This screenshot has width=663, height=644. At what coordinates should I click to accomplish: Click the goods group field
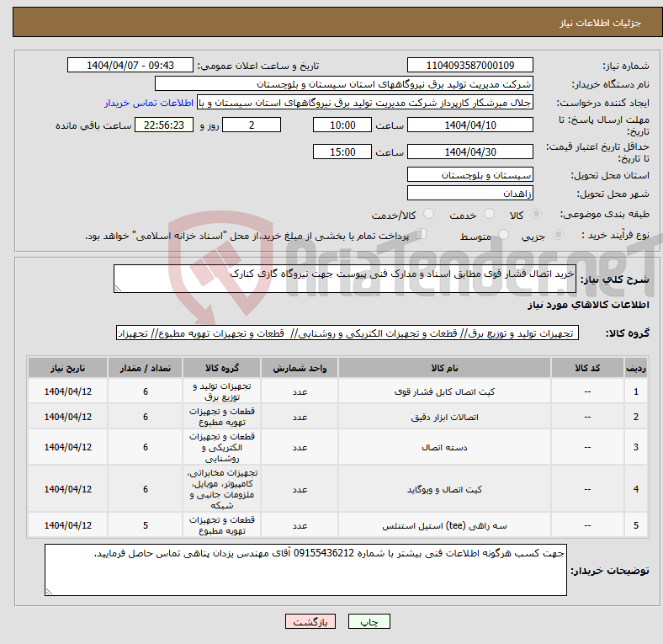(347, 333)
